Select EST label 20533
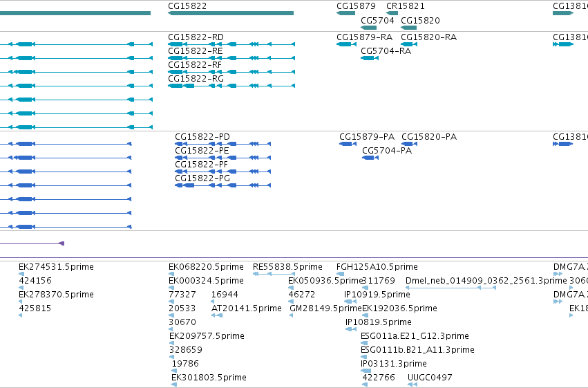588x388 pixels. point(182,308)
